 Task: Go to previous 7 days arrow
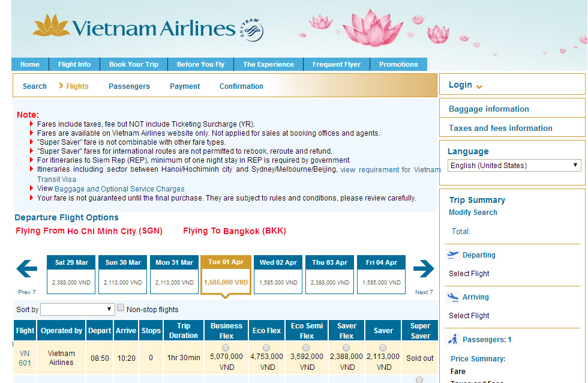(26, 268)
